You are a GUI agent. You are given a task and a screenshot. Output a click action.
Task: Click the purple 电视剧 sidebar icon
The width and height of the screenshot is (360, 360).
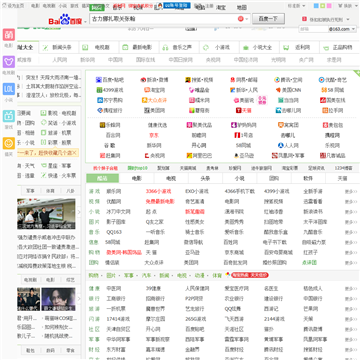[x=9, y=62]
